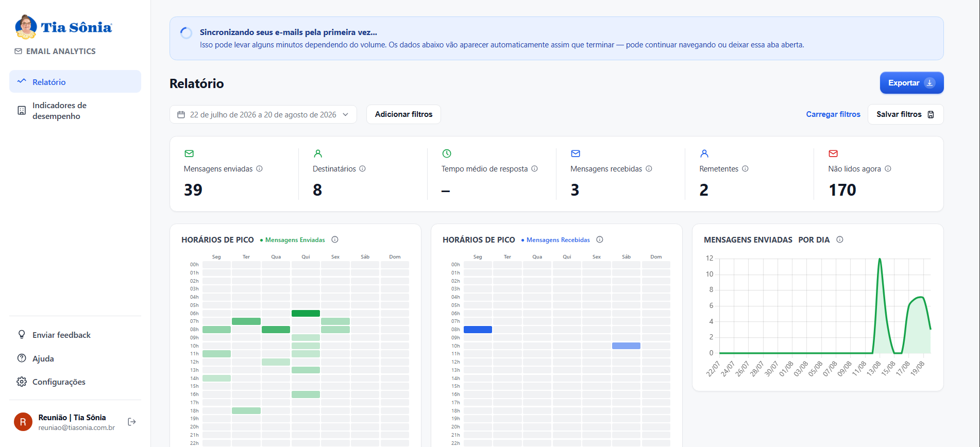Click the blue person icon above Remetentes
The width and height of the screenshot is (980, 447).
click(x=704, y=153)
